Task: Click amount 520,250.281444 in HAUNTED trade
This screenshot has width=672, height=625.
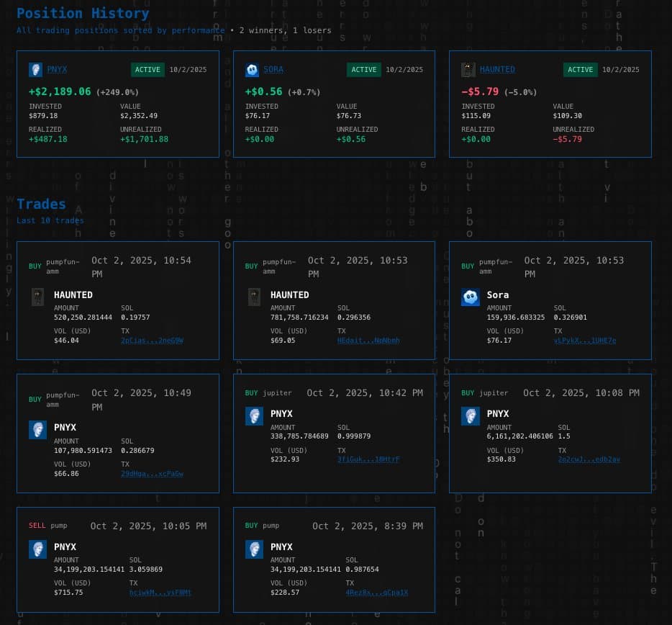Action: tap(83, 318)
